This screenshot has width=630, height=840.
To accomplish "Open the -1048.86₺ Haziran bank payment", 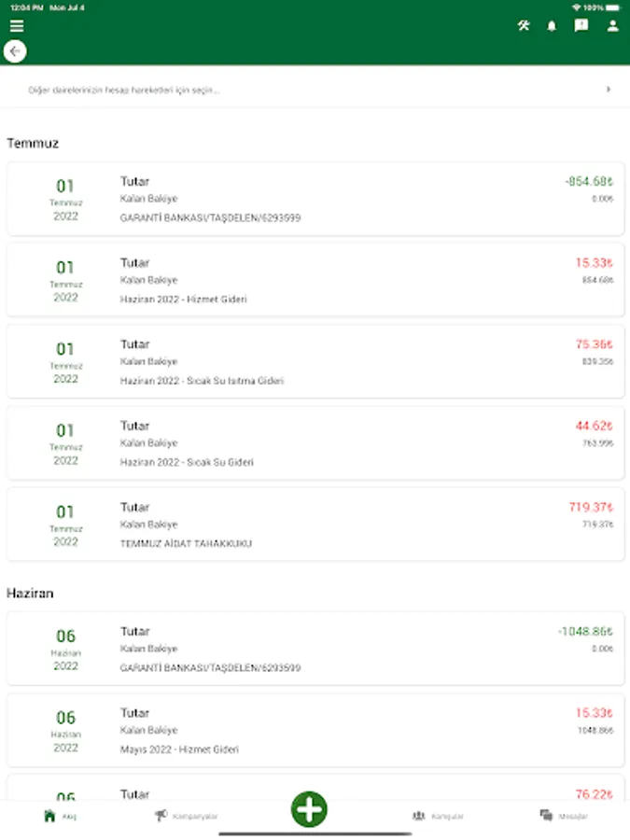I will pyautogui.click(x=315, y=649).
